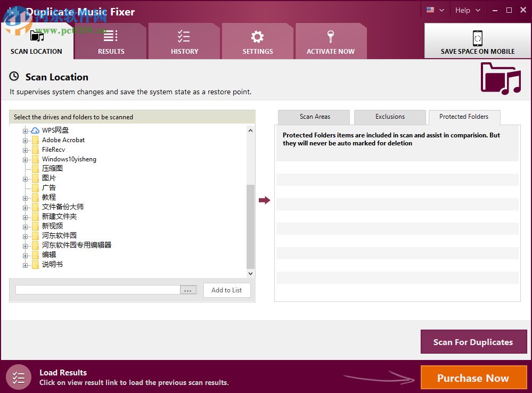Click Scan For Duplicates button
Viewport: 532px width, 393px height.
(x=473, y=342)
